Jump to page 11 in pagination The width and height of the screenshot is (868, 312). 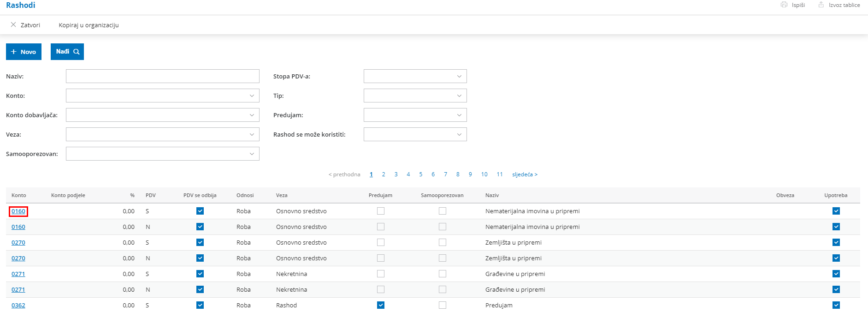click(x=500, y=174)
